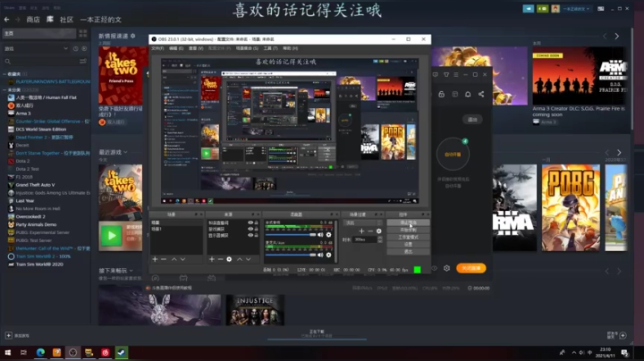This screenshot has height=361, width=644.
Task: Move source up in OBS Sources panel
Action: pos(240,259)
